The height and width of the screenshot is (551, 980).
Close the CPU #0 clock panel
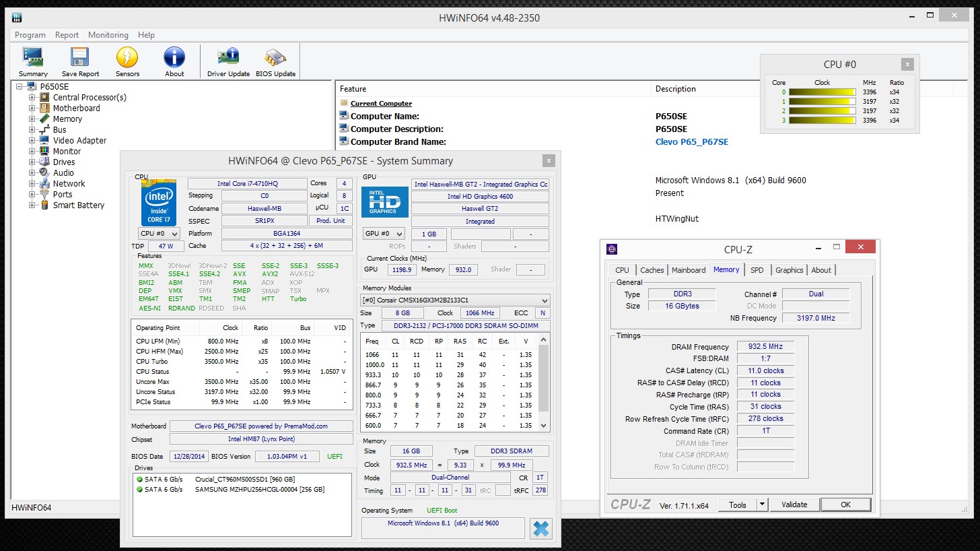point(908,65)
